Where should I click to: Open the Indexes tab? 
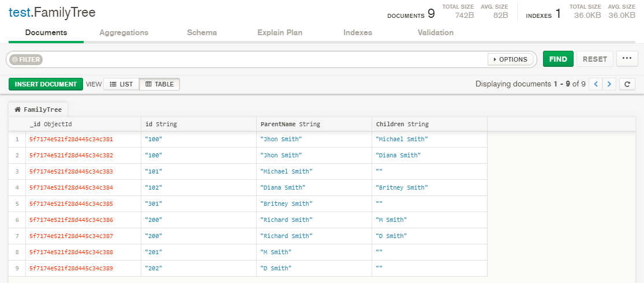357,33
